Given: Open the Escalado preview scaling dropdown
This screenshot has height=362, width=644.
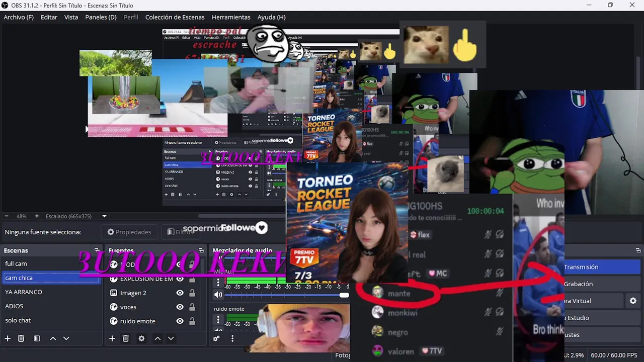Looking at the screenshot, I should [104, 216].
